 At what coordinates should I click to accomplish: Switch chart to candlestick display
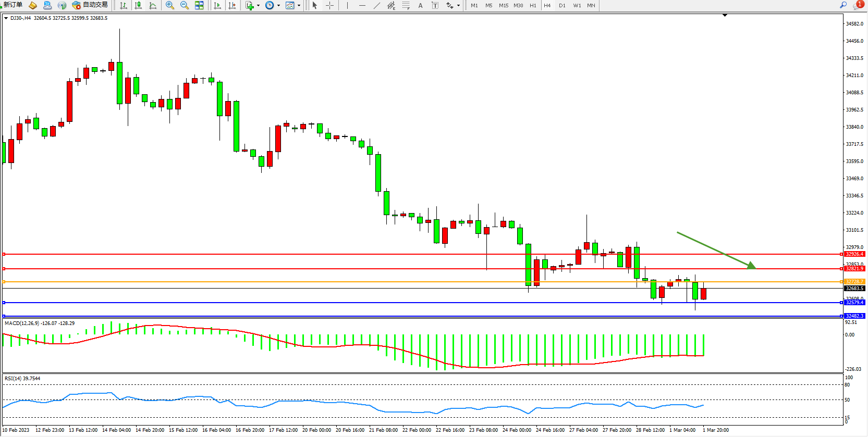(138, 5)
